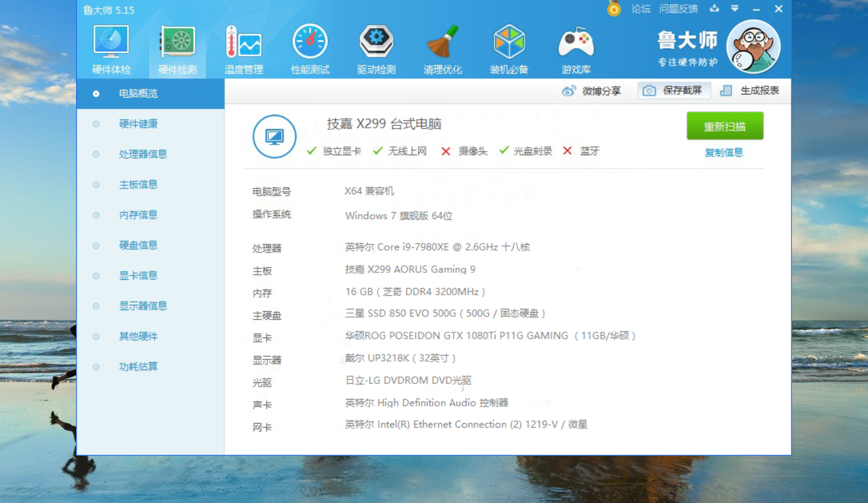
Task: Click the High Definition Audio value
Action: tap(427, 403)
